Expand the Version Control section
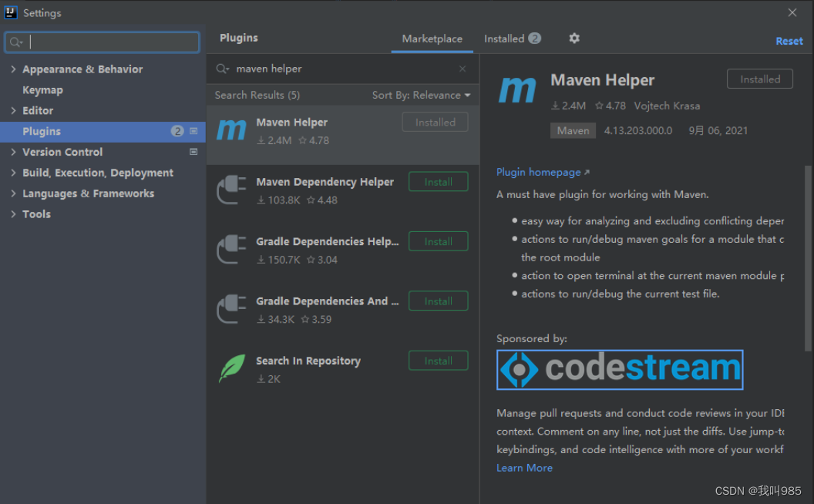Viewport: 814px width, 504px height. pyautogui.click(x=12, y=152)
